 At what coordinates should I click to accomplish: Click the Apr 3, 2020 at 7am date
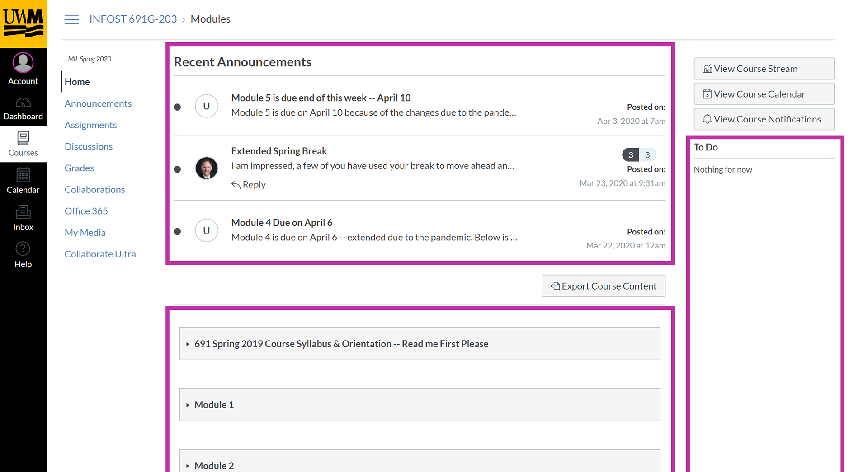point(631,121)
